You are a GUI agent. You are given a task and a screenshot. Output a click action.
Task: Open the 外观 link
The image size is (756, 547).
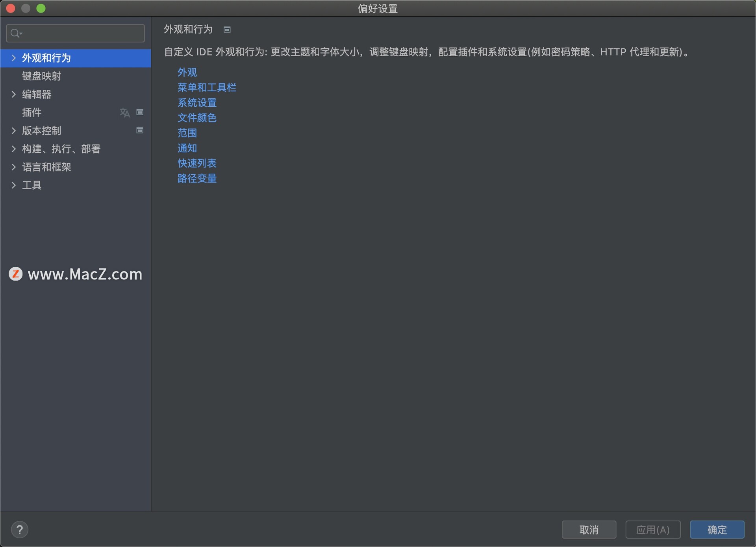point(187,72)
